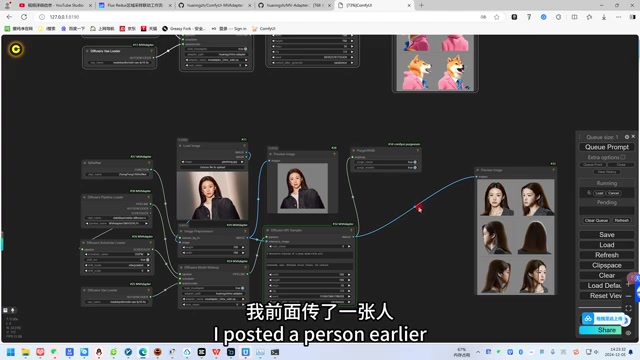
Task: Zoom in with the canvas plus icon
Action: point(628,284)
